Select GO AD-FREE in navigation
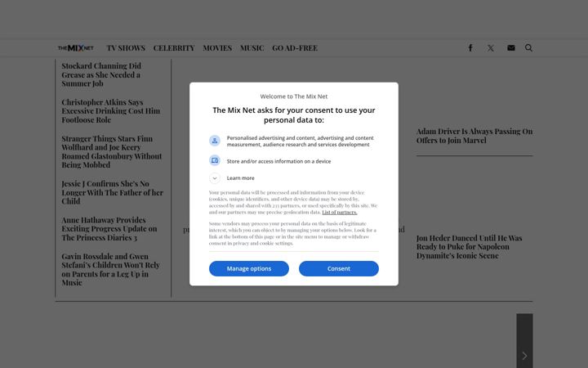This screenshot has height=368, width=588. pos(295,48)
